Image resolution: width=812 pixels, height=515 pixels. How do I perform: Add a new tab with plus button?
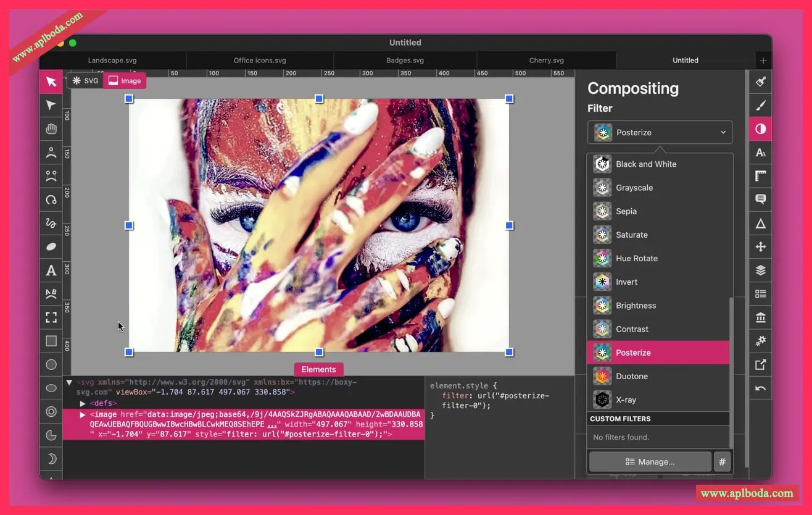[763, 61]
